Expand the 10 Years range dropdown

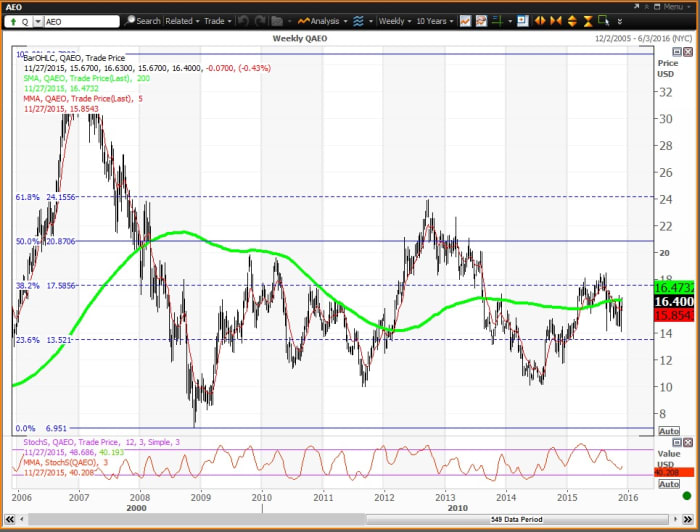pyautogui.click(x=435, y=20)
